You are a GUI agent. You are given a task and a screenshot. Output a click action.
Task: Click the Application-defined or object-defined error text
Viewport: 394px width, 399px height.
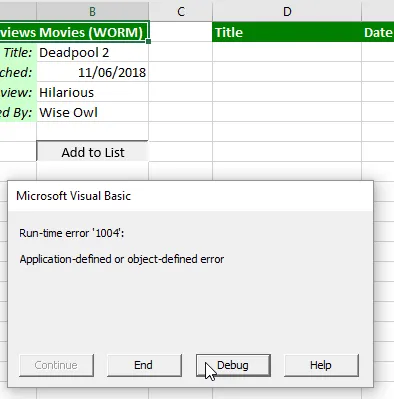[122, 259]
